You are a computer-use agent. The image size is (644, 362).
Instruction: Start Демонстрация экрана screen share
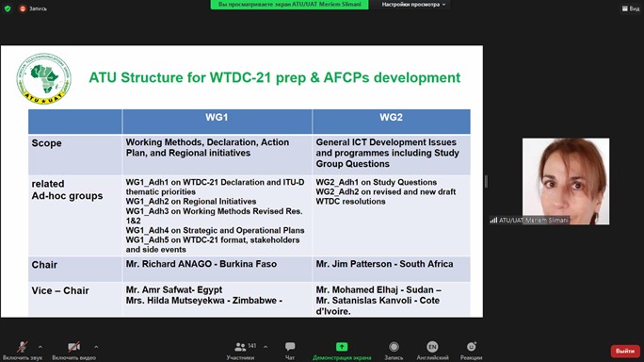tap(342, 351)
